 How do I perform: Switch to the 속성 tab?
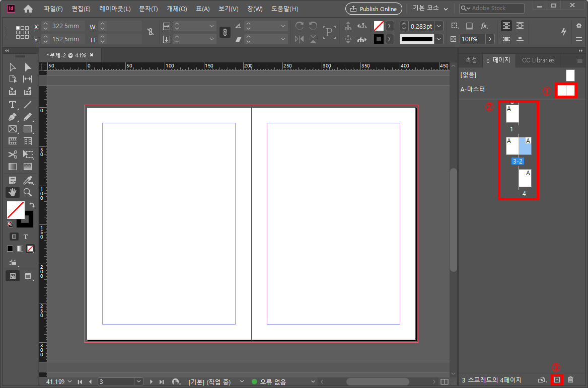[471, 60]
